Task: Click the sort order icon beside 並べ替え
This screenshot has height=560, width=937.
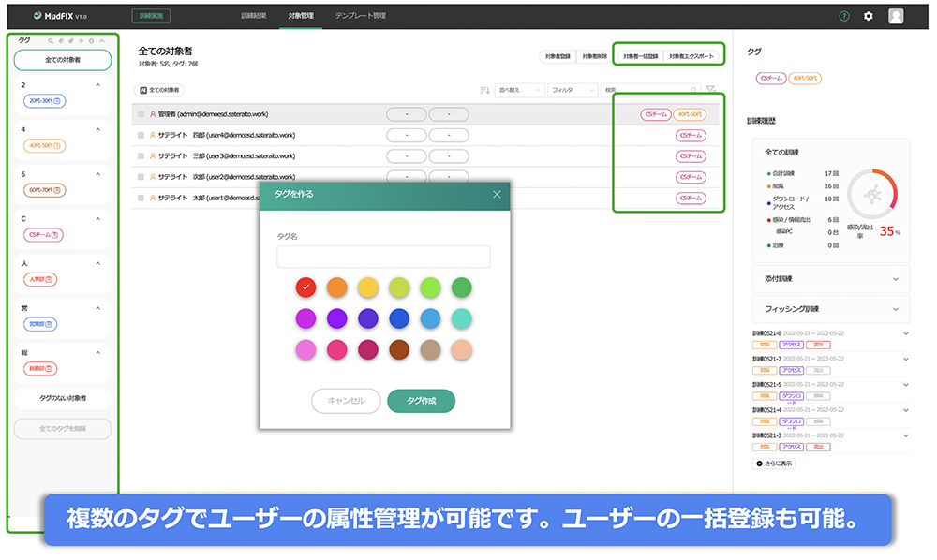Action: point(484,90)
